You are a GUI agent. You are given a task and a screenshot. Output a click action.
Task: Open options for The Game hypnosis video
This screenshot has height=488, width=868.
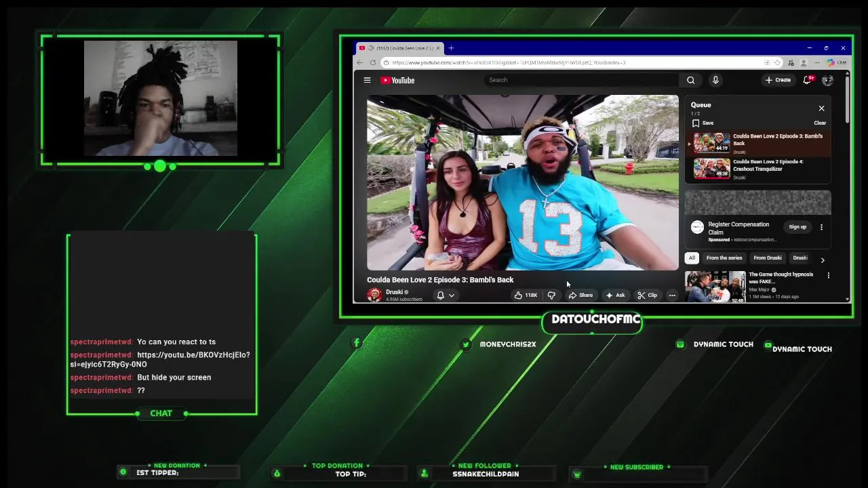pos(828,275)
